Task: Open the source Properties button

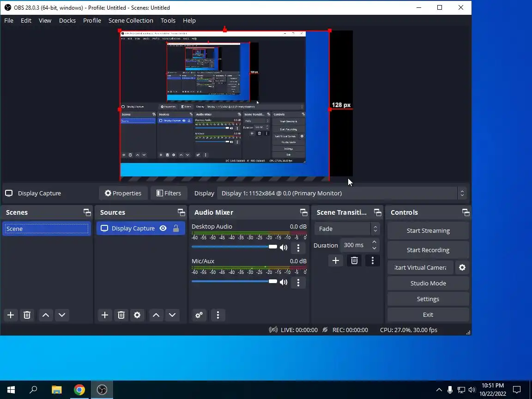Action: [x=123, y=193]
